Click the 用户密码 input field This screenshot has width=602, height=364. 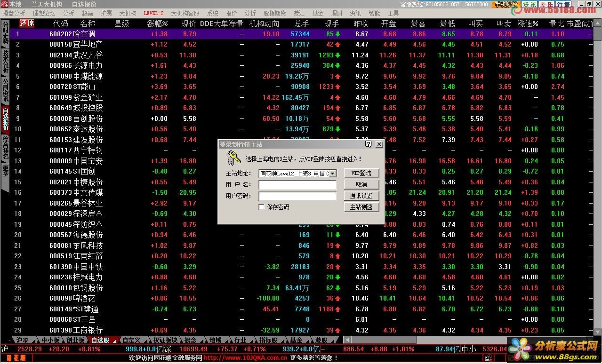pyautogui.click(x=297, y=196)
